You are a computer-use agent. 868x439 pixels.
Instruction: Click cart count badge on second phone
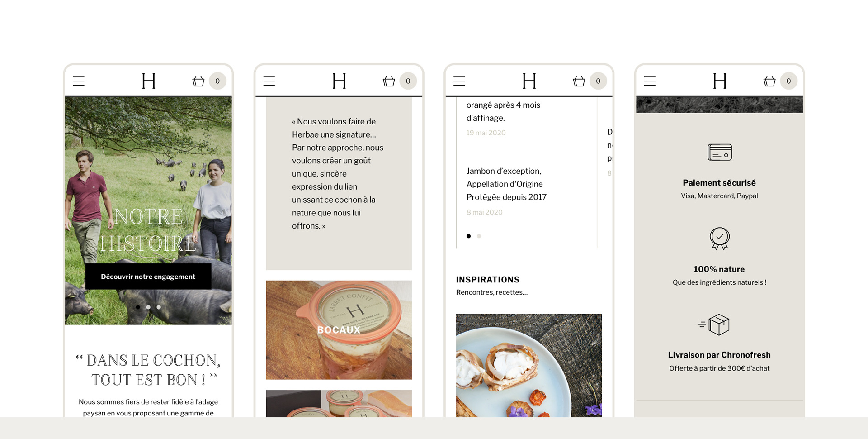coord(408,81)
